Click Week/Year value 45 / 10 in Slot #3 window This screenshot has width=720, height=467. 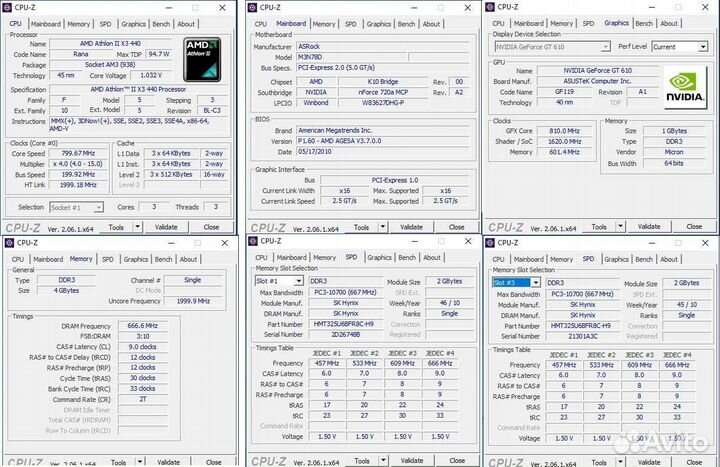[x=686, y=305]
